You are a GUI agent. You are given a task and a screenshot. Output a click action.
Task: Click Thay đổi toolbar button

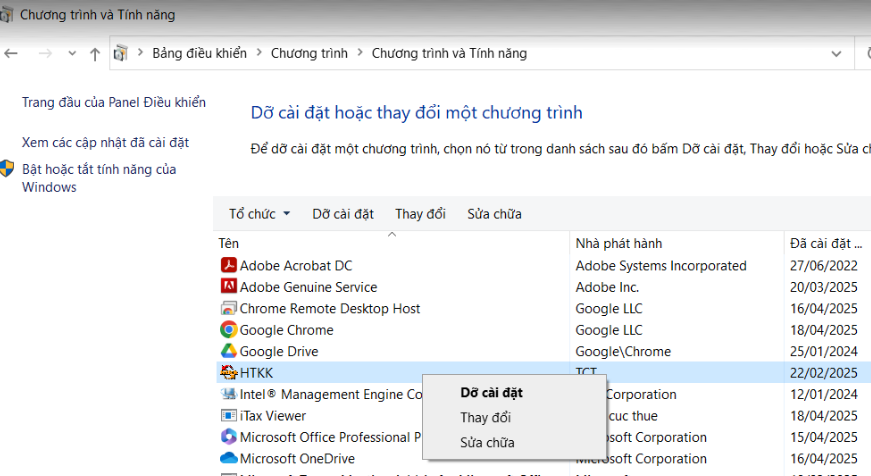tap(421, 214)
